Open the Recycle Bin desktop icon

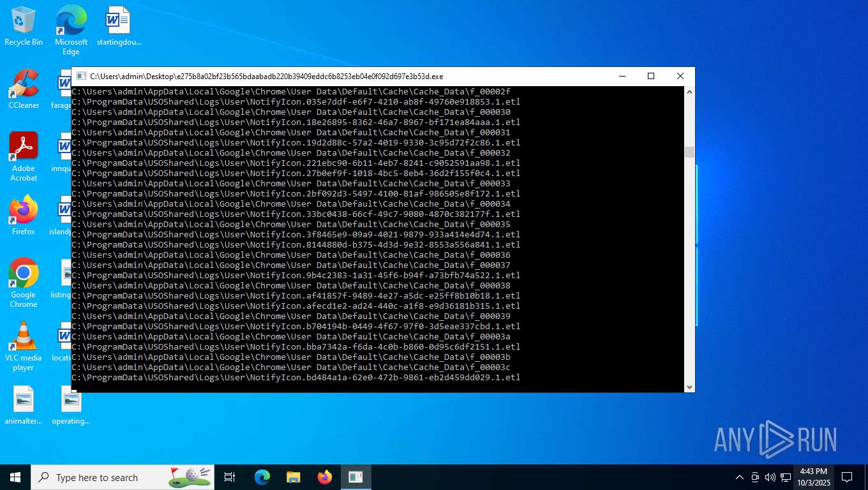point(24,26)
